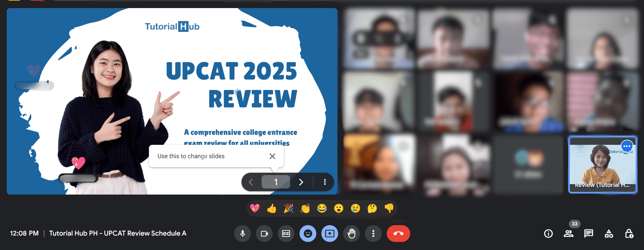The image size is (644, 250).
Task: Click the slide number 1 field
Action: 276,182
